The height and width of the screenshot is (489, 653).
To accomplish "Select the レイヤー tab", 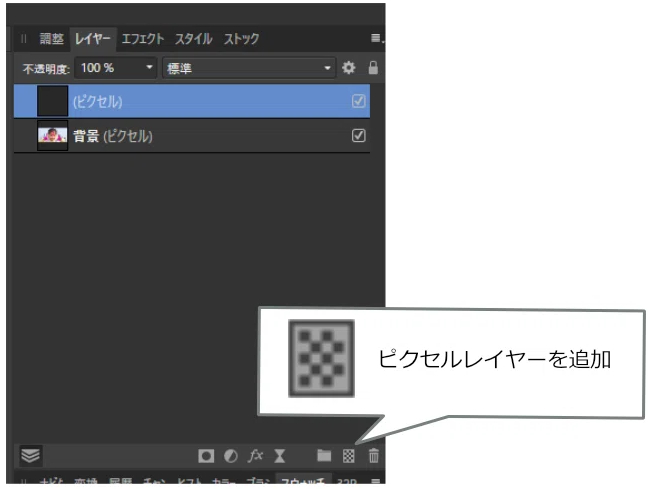I will click(92, 39).
